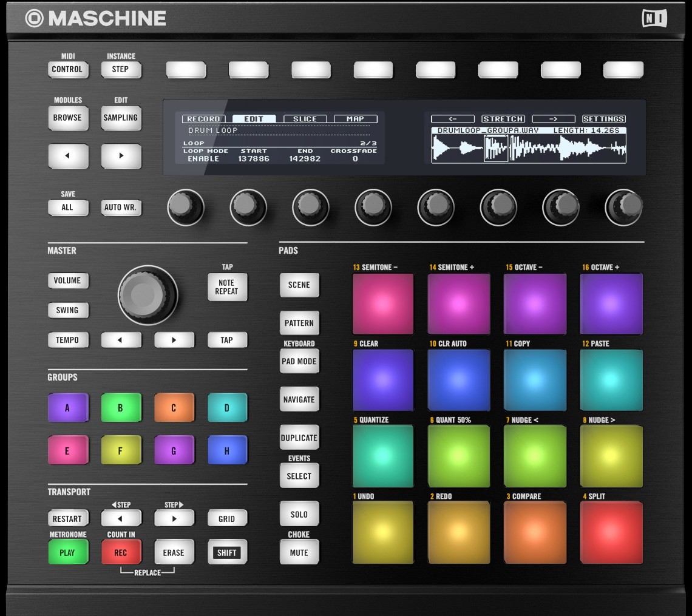Click the leftmost rotary encoder knob
692x616 pixels.
coord(186,207)
